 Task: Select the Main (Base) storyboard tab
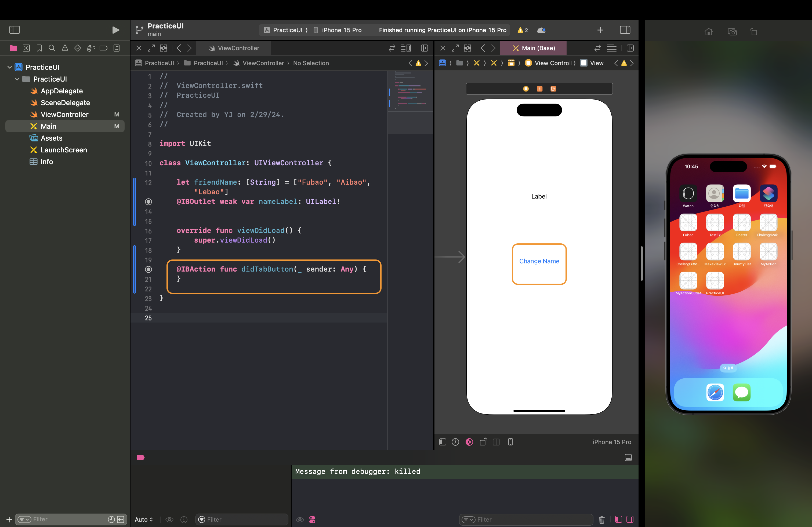(x=534, y=48)
